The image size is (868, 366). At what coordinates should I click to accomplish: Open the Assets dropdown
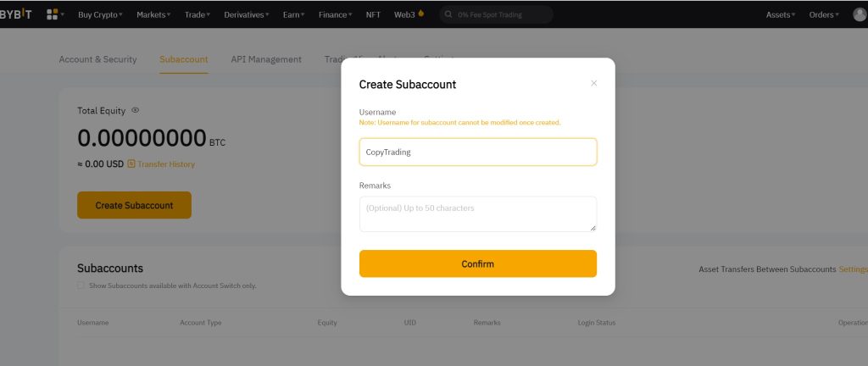pos(780,15)
